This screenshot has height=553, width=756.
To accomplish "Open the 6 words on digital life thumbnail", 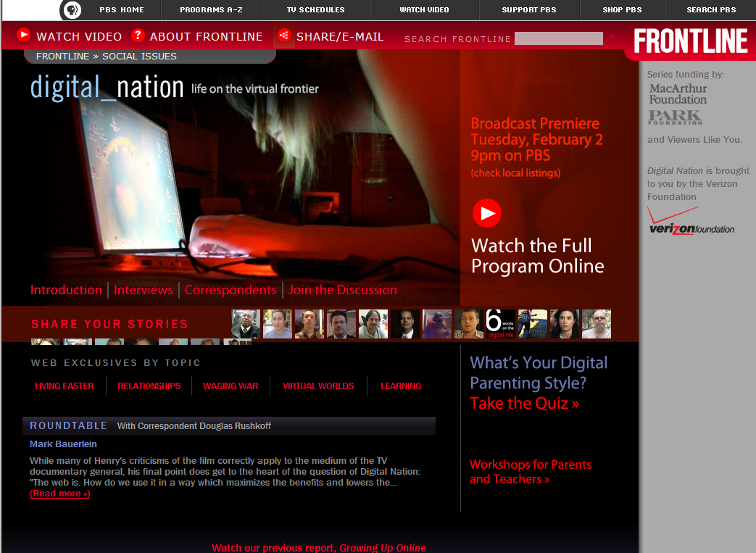I will [x=500, y=324].
